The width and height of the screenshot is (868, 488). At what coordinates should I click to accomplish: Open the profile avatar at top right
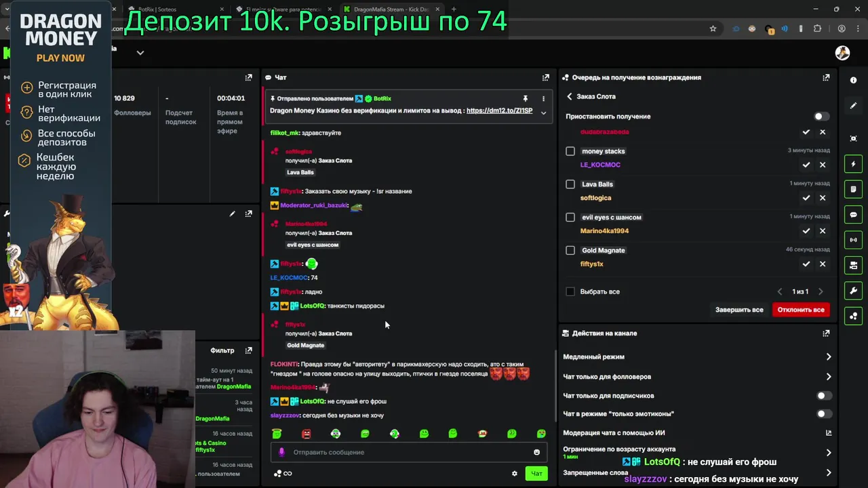pyautogui.click(x=842, y=53)
